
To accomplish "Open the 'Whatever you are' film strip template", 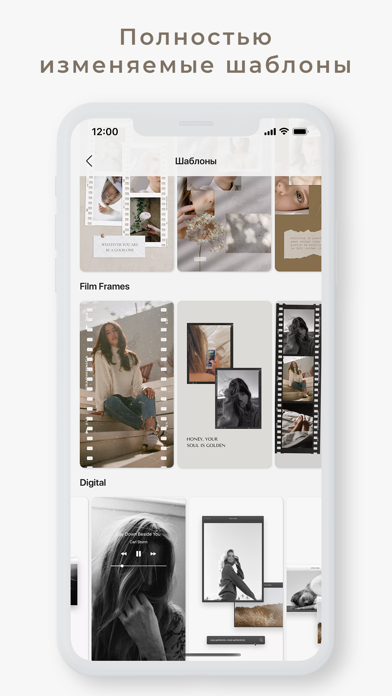I will click(127, 223).
